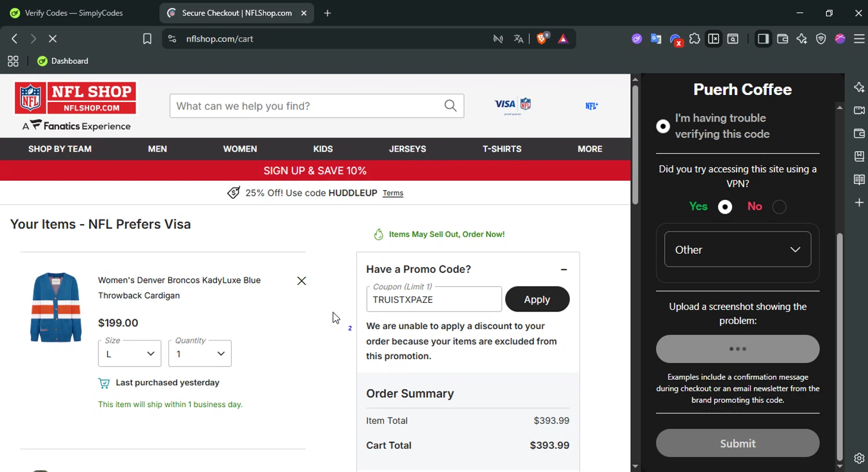
Task: Apply the promo code
Action: pos(537,299)
